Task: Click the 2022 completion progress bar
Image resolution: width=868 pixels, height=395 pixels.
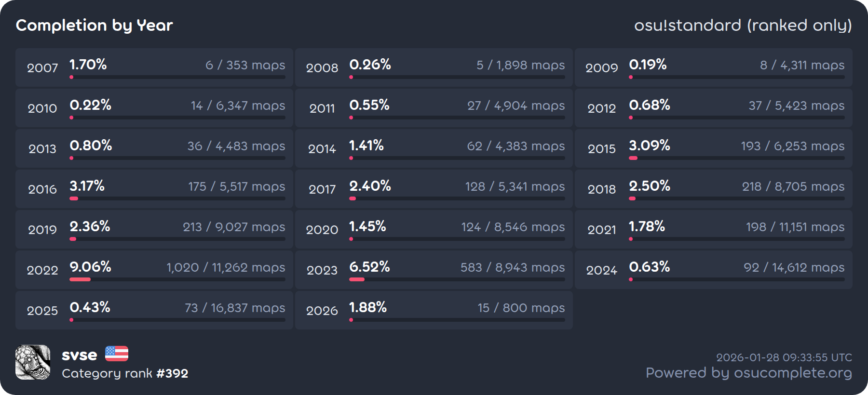Action: [x=177, y=279]
